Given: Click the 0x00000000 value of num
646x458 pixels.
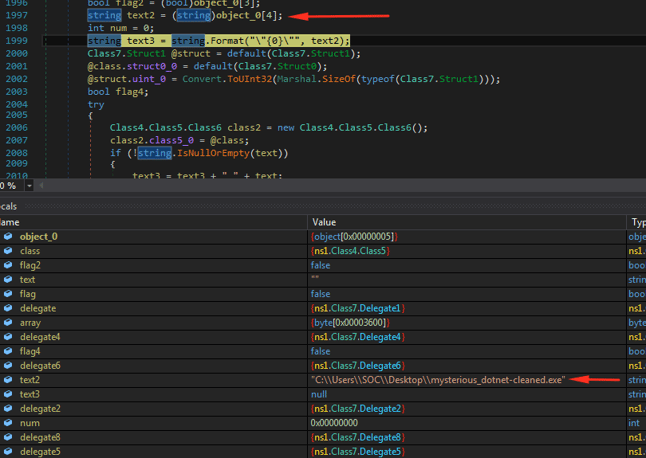Looking at the screenshot, I should coord(334,423).
